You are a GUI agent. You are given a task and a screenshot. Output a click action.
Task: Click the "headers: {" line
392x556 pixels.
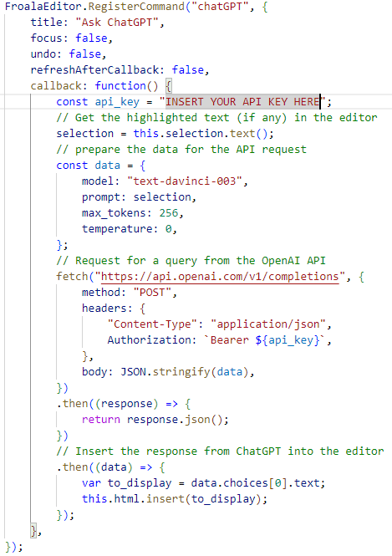(x=114, y=309)
